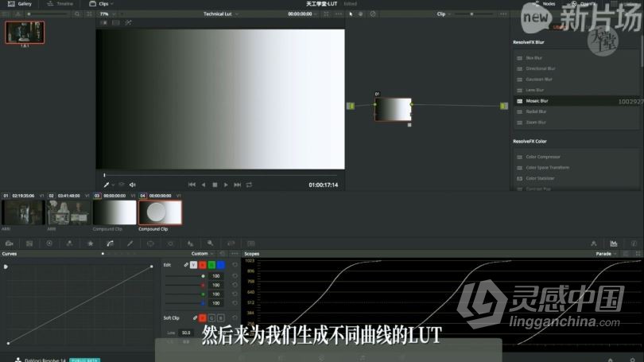
Task: Open the viewer options three-dot menu
Action: (x=339, y=14)
